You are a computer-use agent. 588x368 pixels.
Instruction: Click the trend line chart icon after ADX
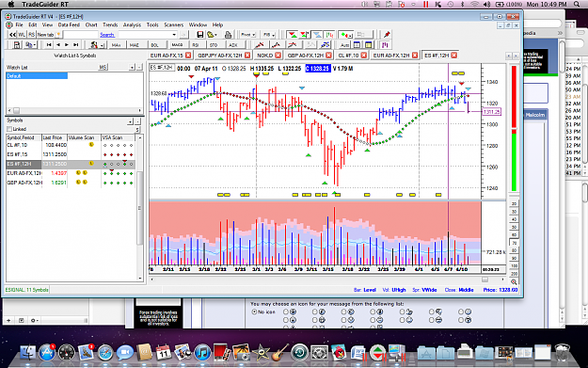[x=259, y=45]
